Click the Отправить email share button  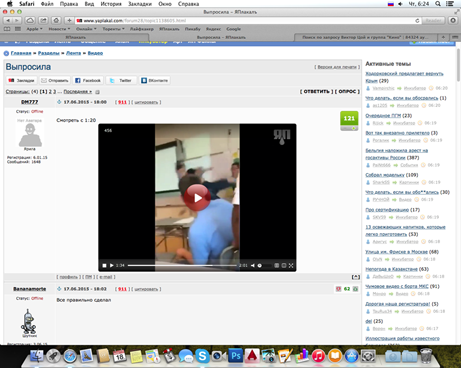coord(55,80)
